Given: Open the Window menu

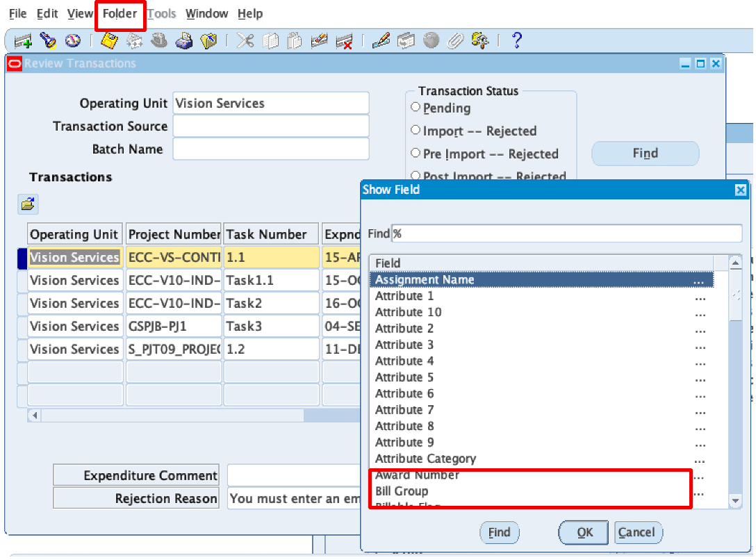Looking at the screenshot, I should [x=206, y=14].
